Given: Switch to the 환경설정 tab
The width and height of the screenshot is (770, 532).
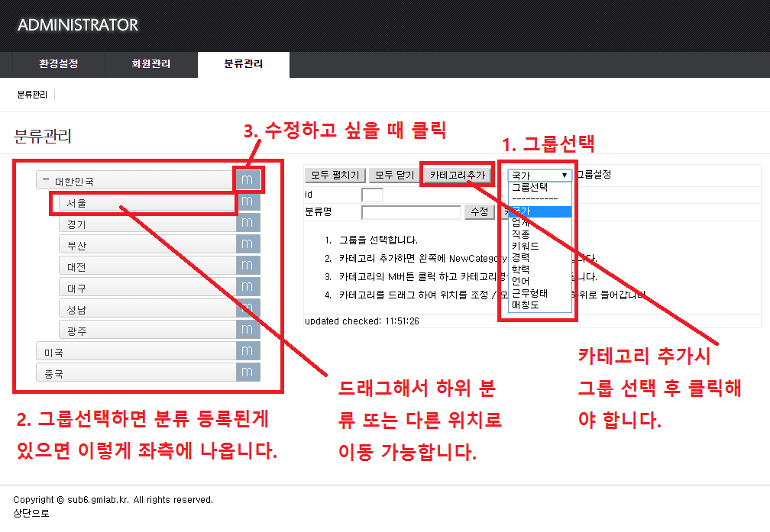Looking at the screenshot, I should 59,64.
